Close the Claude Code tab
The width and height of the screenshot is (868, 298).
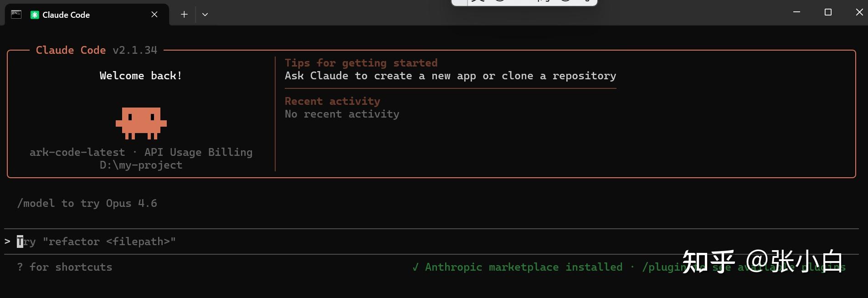point(154,15)
